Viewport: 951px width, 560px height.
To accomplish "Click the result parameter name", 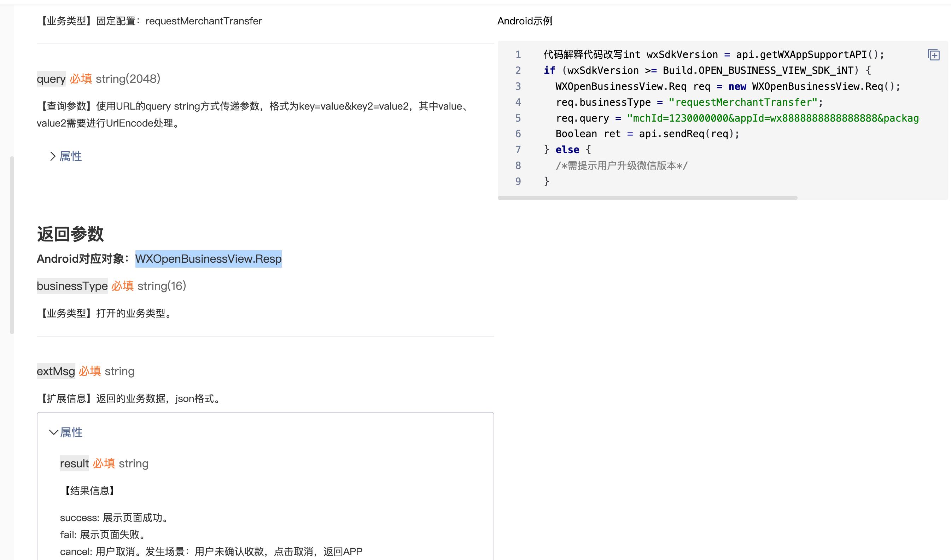I will point(74,463).
